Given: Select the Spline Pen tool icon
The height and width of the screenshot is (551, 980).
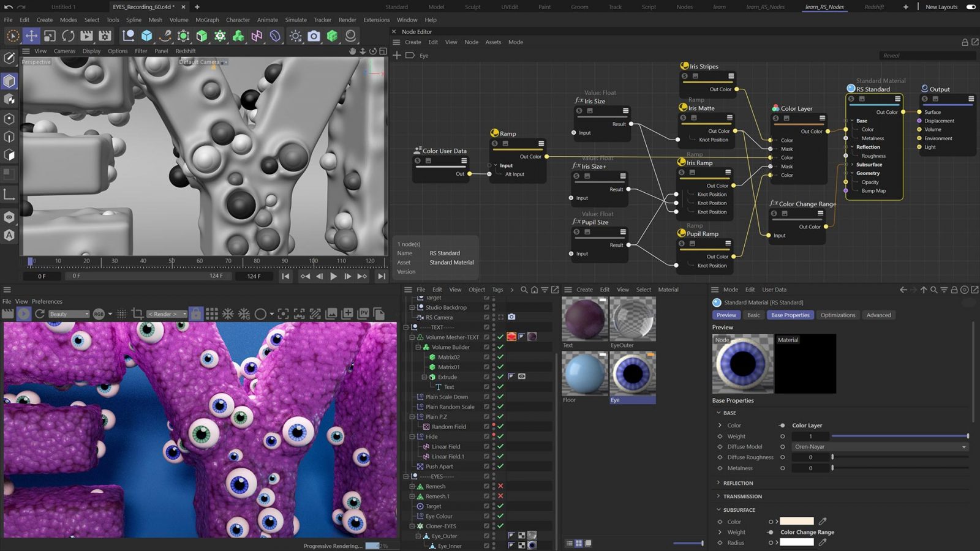Looking at the screenshot, I should tap(165, 37).
